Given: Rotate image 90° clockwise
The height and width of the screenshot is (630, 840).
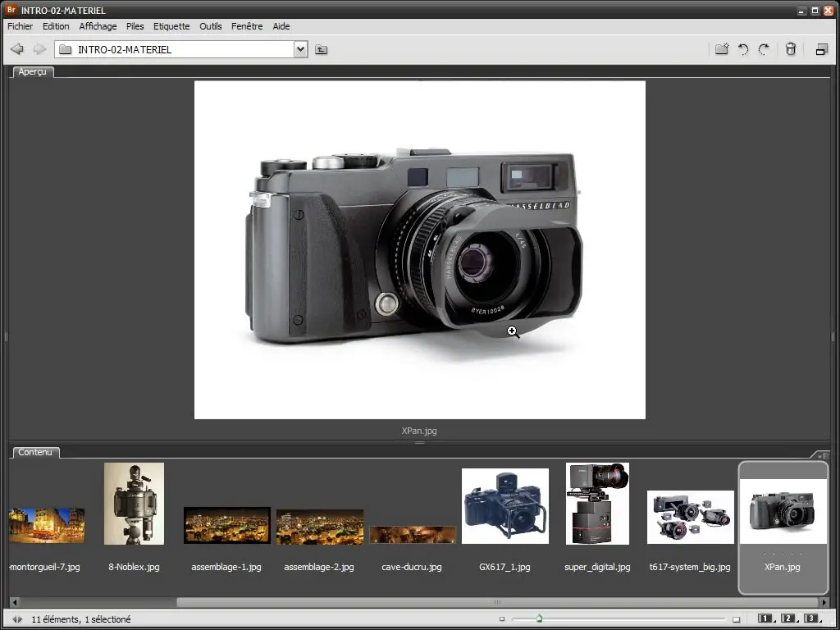Looking at the screenshot, I should (x=764, y=49).
